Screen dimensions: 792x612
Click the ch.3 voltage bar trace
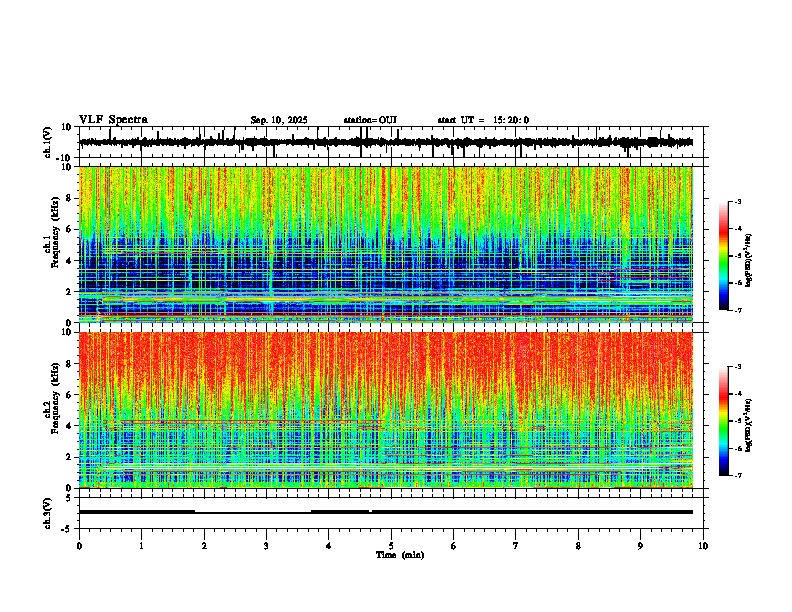click(386, 512)
